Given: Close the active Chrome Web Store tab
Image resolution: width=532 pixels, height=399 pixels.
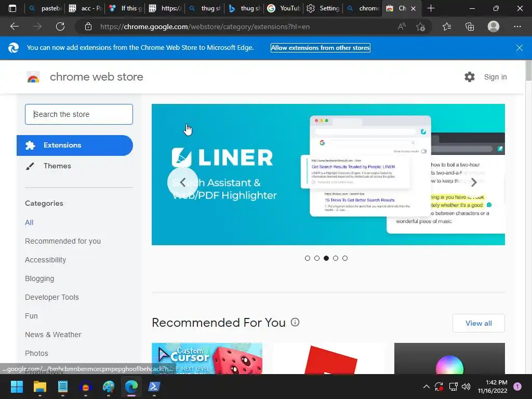Looking at the screenshot, I should click(x=413, y=8).
